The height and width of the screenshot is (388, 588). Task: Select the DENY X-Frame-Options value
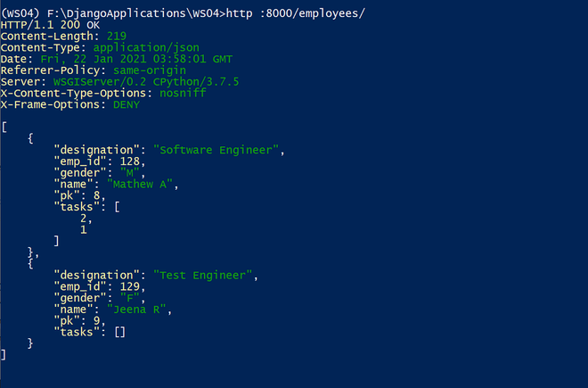click(x=127, y=104)
